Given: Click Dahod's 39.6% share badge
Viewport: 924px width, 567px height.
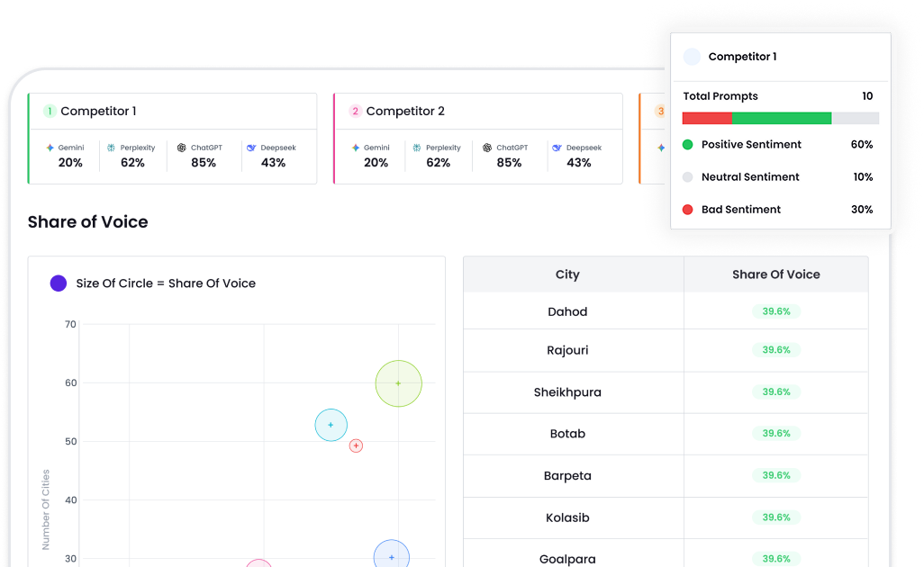Looking at the screenshot, I should coord(775,310).
